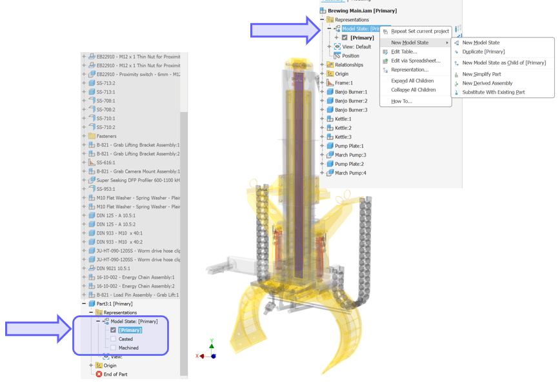Expand the Banjo Burner:1 tree node

(x=323, y=92)
